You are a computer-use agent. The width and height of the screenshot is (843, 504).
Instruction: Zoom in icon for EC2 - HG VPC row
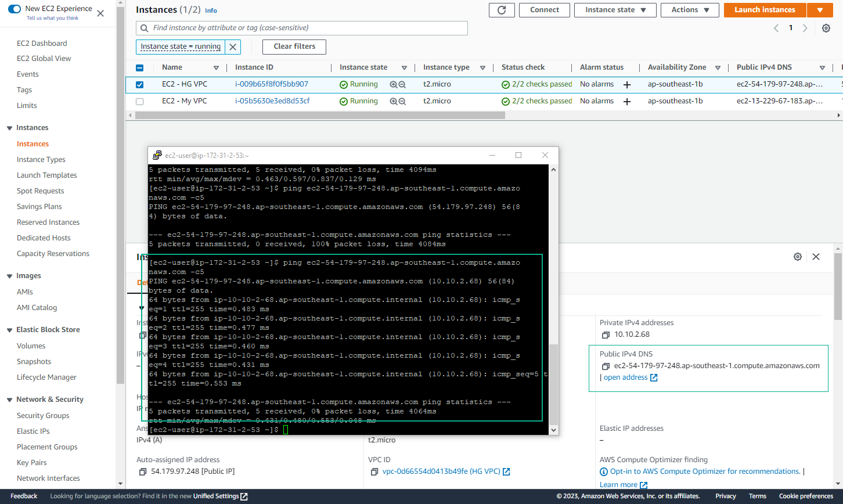tap(394, 85)
